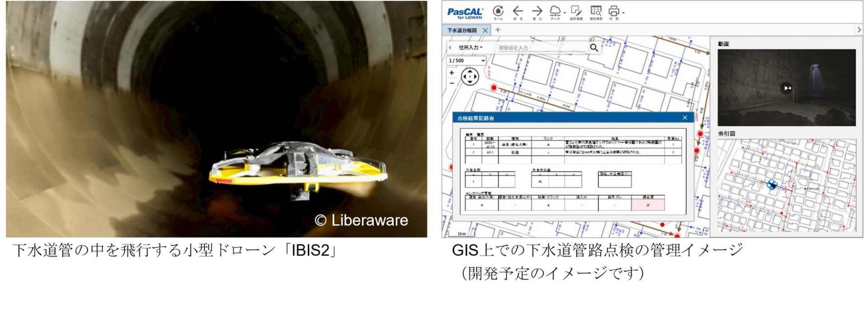Zoom out the map with minus
The width and height of the screenshot is (868, 310).
coord(452,84)
